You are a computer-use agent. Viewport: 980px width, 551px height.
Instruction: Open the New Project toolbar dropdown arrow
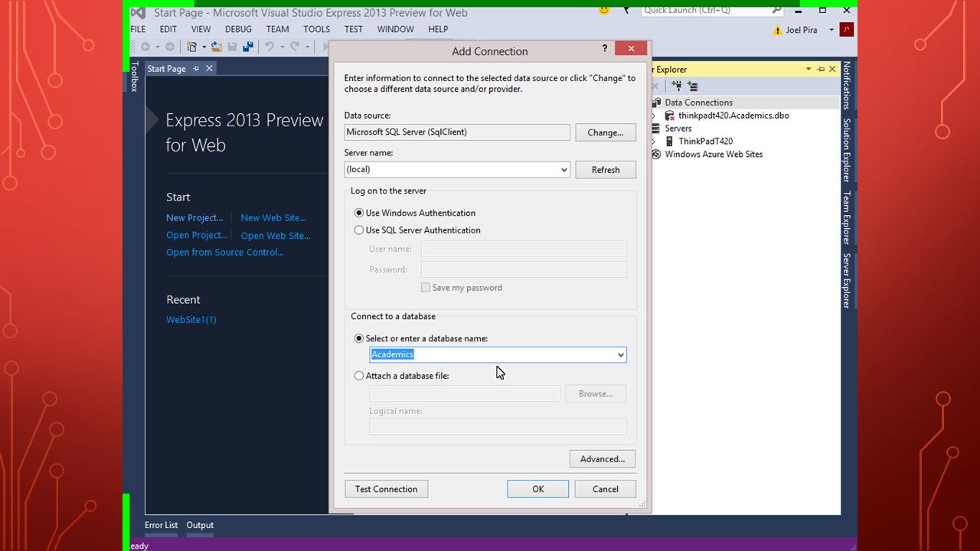204,47
